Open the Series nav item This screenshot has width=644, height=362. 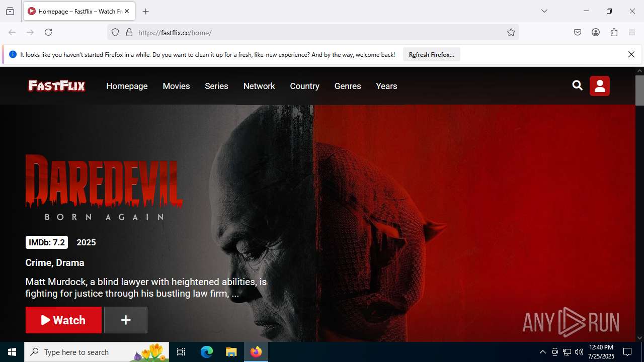(216, 86)
